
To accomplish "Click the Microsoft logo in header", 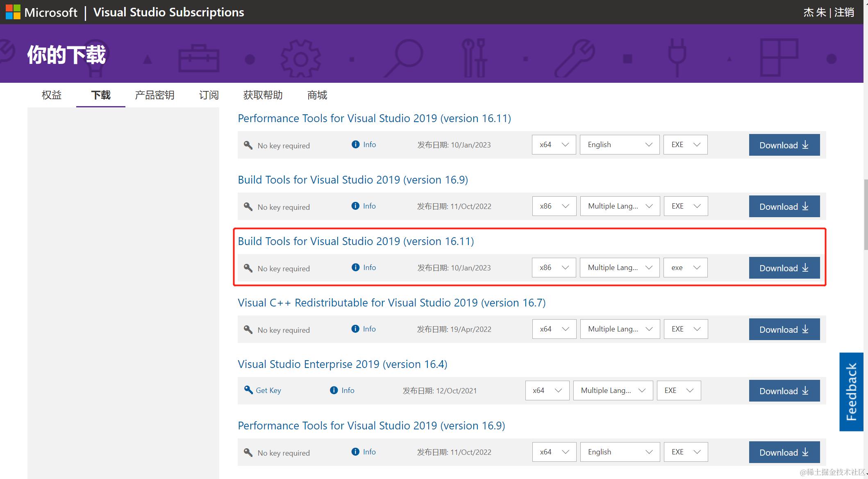I will (x=13, y=12).
